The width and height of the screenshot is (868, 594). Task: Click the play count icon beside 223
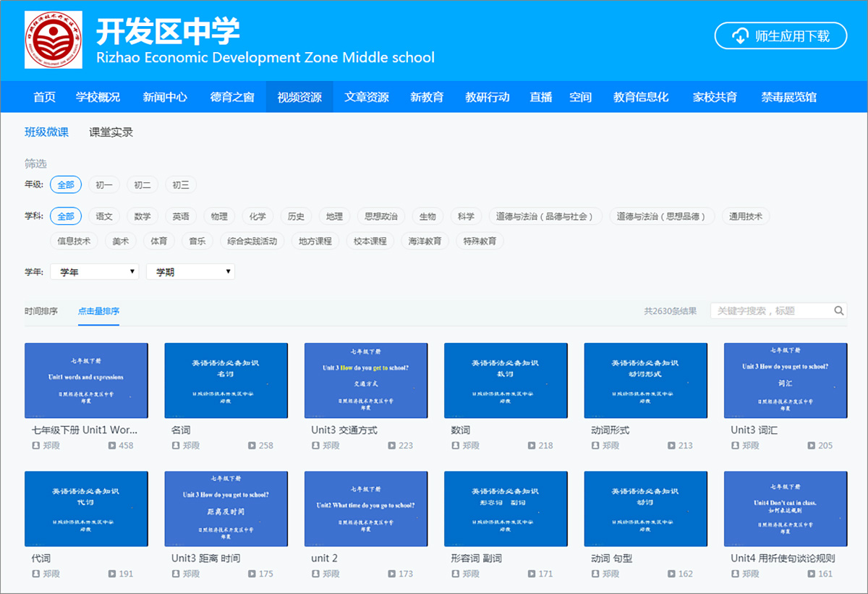point(391,446)
